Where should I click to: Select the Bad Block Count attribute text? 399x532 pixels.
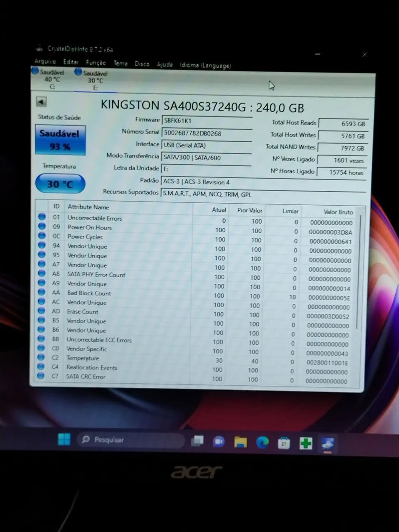click(89, 293)
